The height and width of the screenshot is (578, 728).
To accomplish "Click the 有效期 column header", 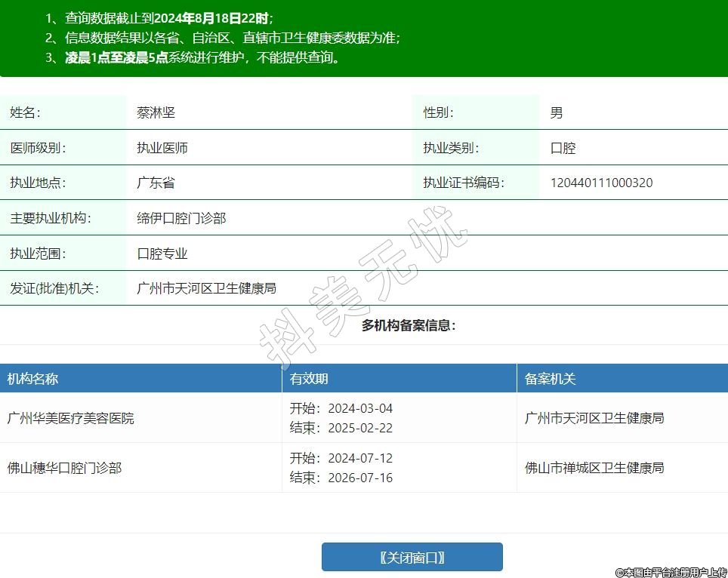I will [x=309, y=379].
